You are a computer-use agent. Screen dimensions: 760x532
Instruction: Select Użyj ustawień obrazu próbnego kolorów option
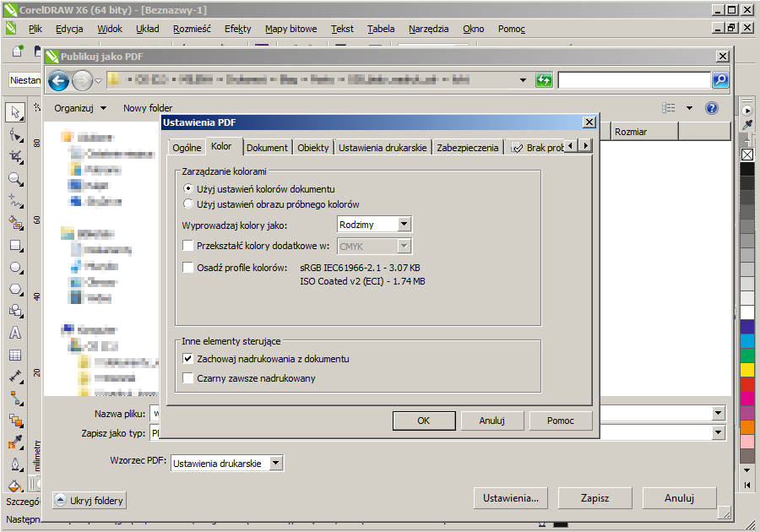[188, 204]
